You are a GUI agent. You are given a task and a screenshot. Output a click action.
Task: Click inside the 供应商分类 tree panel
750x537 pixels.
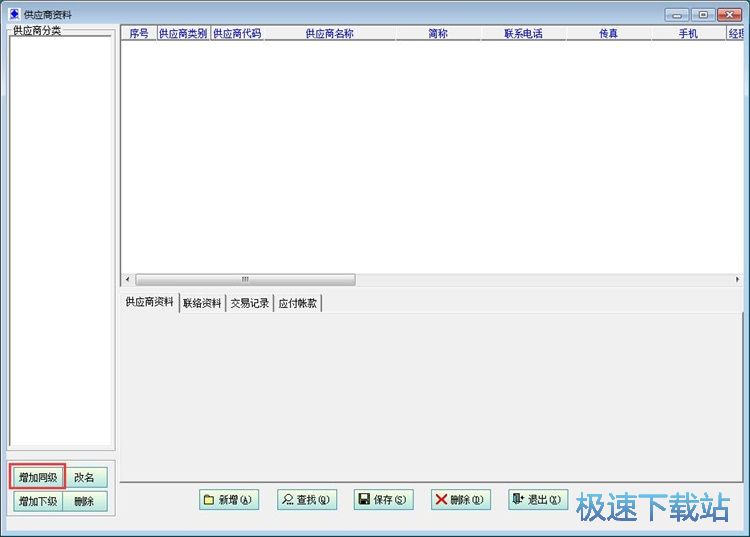point(61,241)
